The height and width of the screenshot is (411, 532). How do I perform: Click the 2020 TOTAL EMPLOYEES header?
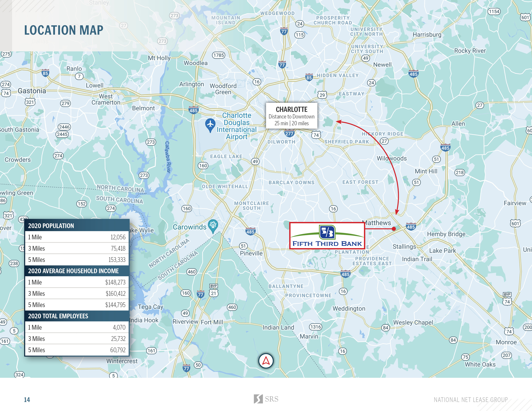click(x=77, y=316)
